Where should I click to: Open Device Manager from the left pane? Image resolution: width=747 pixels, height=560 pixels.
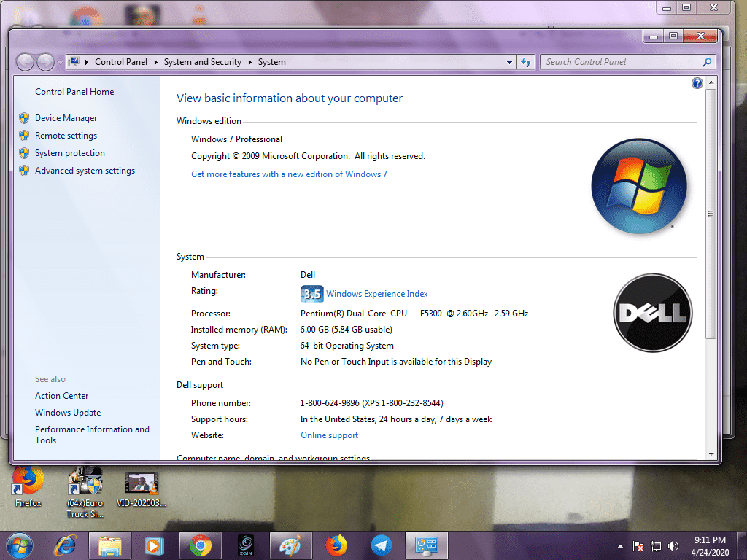(66, 118)
